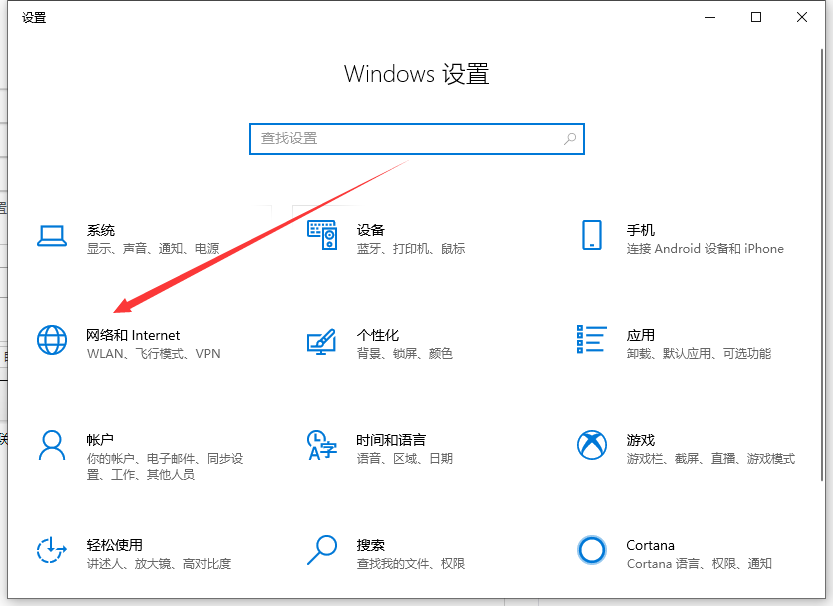
Task: Click the magnifying glass in the search box
Action: [568, 138]
